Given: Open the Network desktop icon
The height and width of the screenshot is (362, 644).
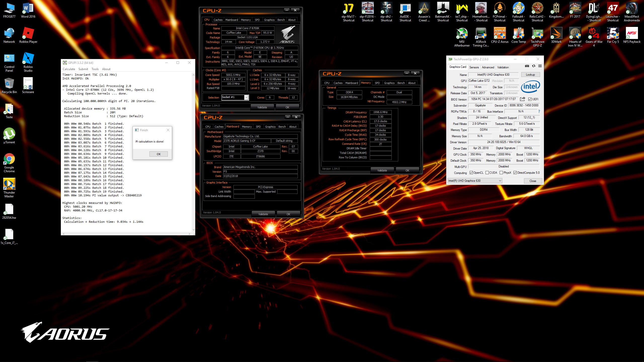Looking at the screenshot, I should (9, 36).
